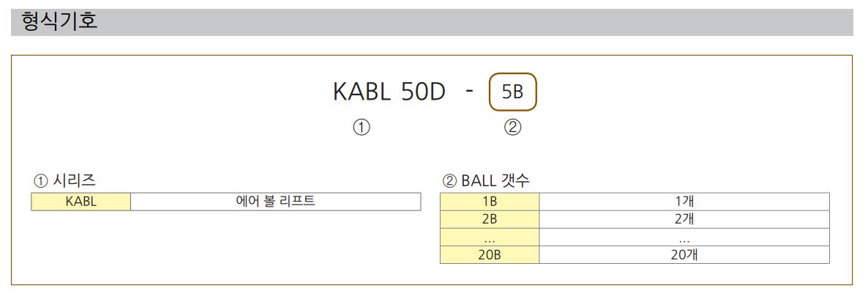This screenshot has width=868, height=302.
Task: Select the yellow 1B code cell
Action: click(x=490, y=202)
